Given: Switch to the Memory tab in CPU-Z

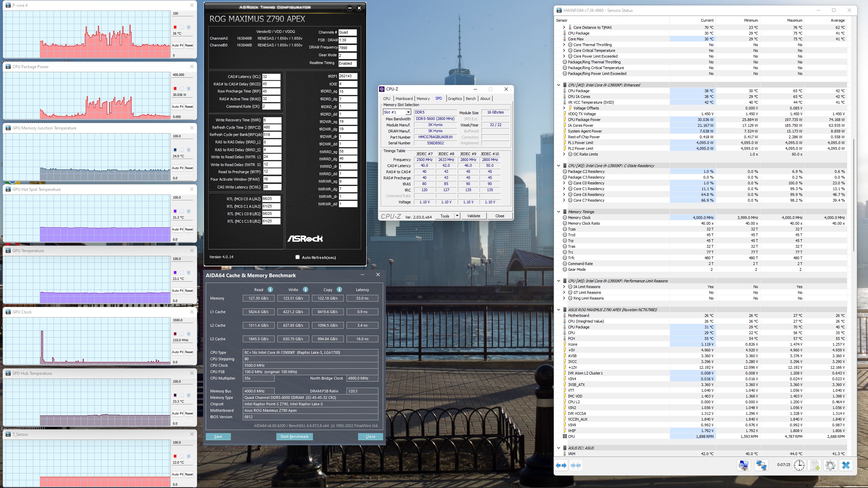Looking at the screenshot, I should pyautogui.click(x=423, y=99).
